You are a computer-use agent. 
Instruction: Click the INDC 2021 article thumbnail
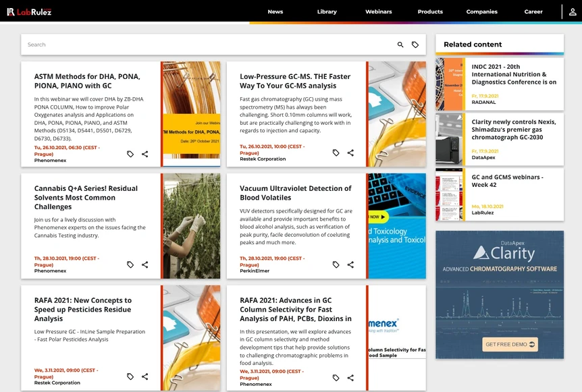[449, 84]
